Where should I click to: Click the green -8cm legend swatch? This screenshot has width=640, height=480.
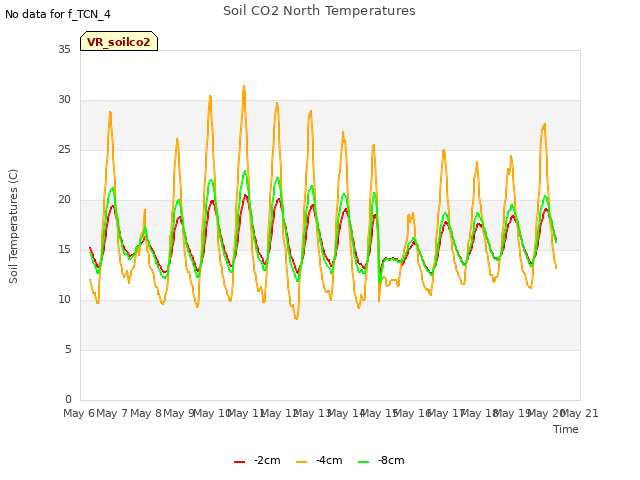tap(363, 462)
